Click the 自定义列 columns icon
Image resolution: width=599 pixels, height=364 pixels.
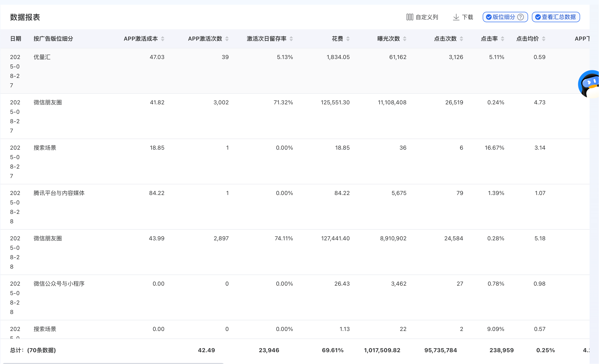pyautogui.click(x=410, y=17)
